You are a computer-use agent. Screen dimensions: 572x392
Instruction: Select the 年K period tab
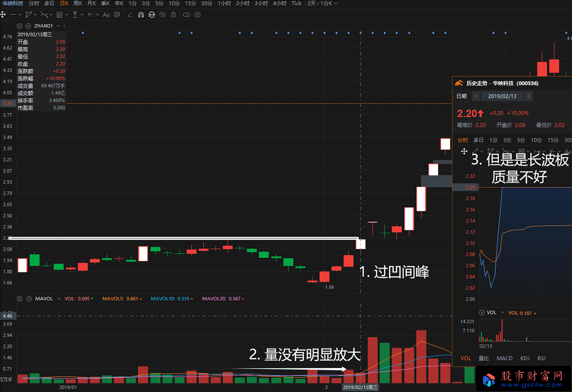(x=119, y=3)
